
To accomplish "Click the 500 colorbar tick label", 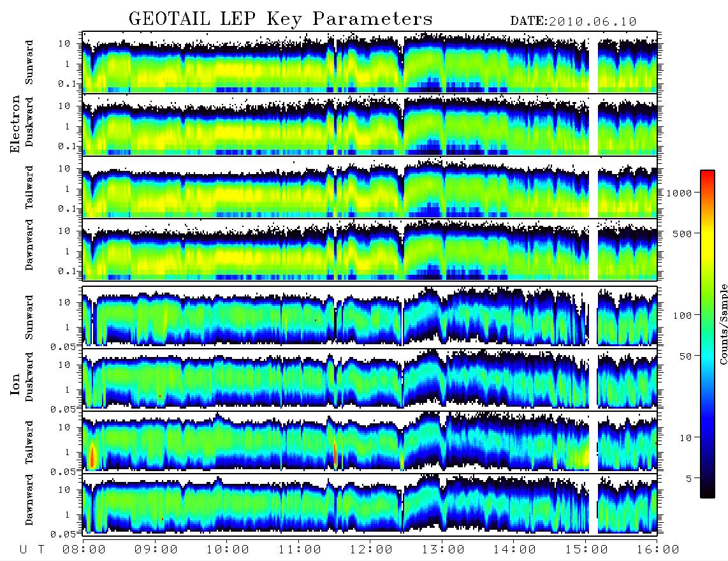I will pos(682,233).
